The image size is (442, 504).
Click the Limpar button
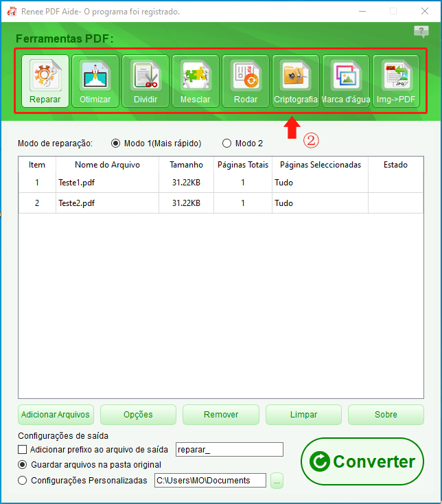tap(303, 415)
